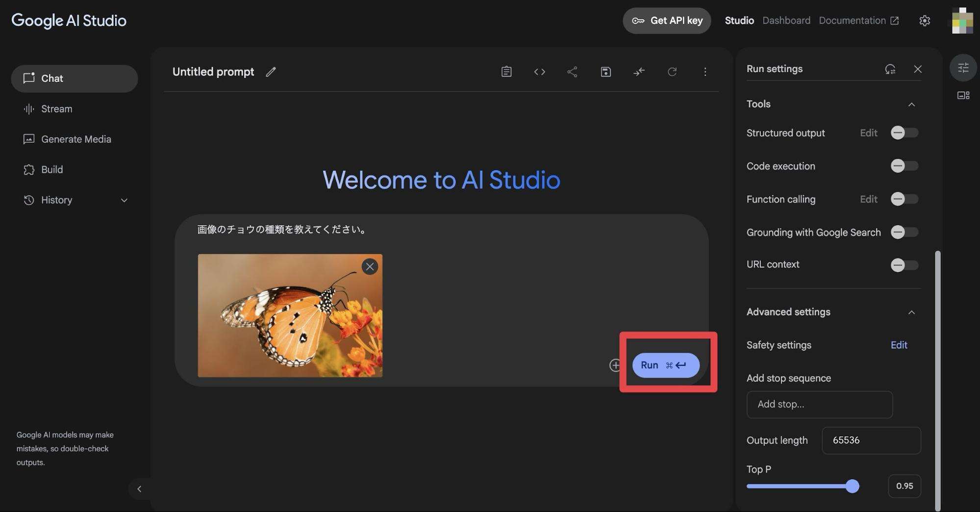Select Chat in the sidebar

click(x=75, y=78)
